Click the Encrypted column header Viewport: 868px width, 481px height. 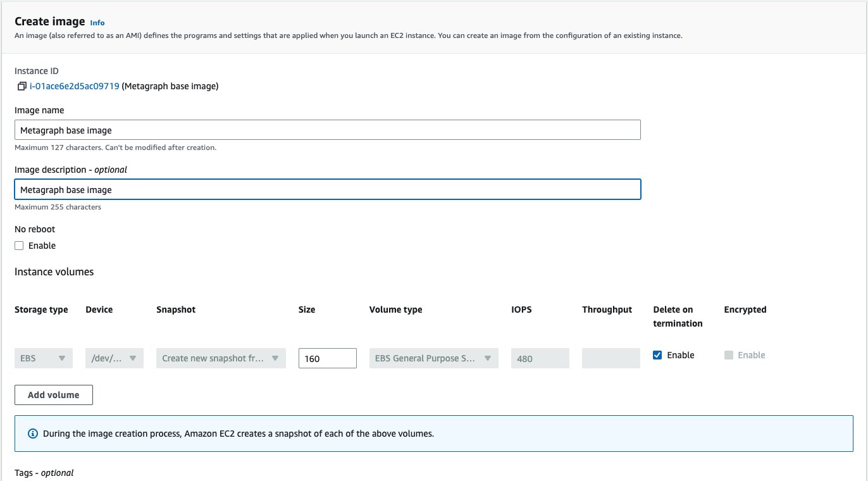click(745, 309)
